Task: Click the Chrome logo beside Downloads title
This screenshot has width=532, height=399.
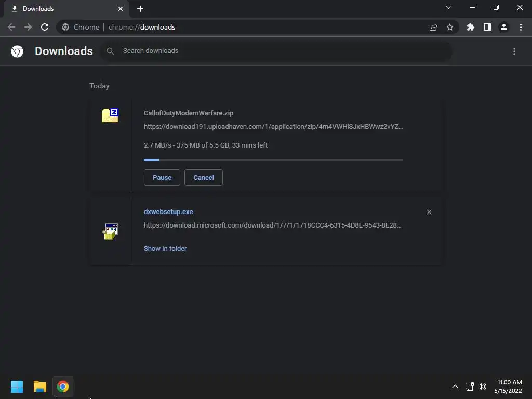Action: [17, 51]
